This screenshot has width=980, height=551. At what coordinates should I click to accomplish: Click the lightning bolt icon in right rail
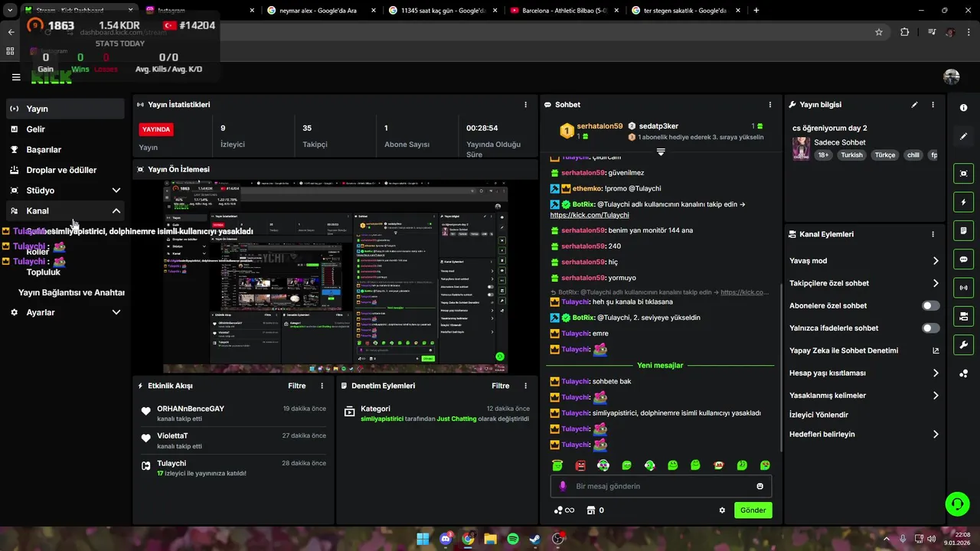point(963,202)
